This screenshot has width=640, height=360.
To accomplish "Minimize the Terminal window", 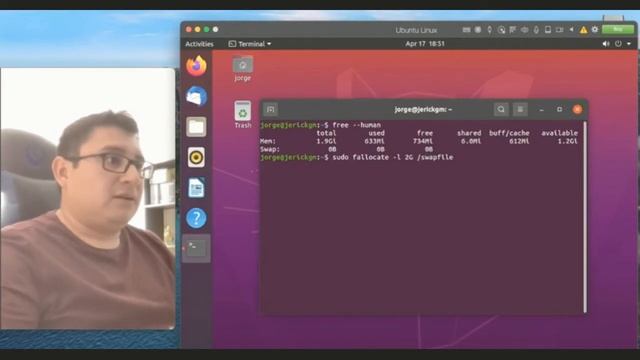I will pyautogui.click(x=541, y=109).
